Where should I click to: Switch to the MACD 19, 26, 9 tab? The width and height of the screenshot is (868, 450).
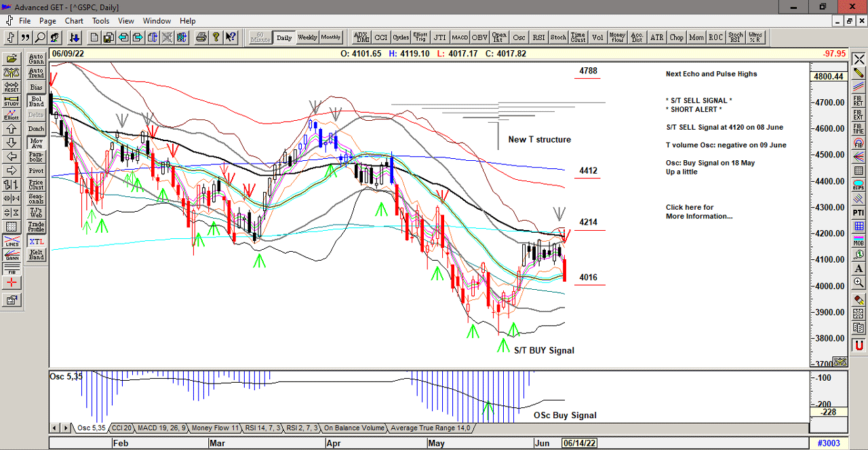pos(161,428)
